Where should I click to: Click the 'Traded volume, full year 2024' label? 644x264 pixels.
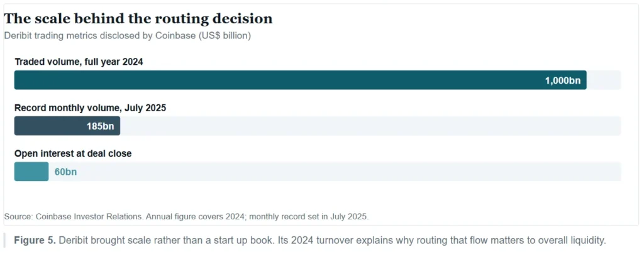(x=79, y=62)
